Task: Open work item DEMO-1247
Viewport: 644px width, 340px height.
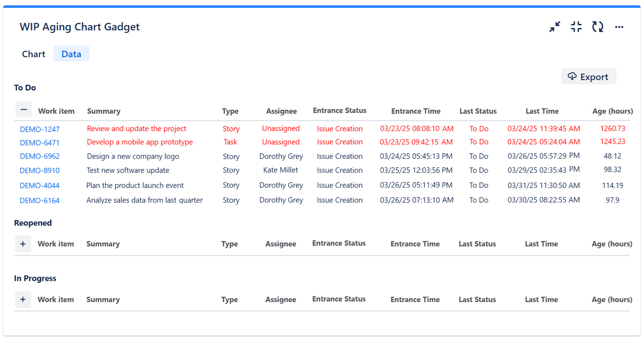Action: click(x=40, y=129)
